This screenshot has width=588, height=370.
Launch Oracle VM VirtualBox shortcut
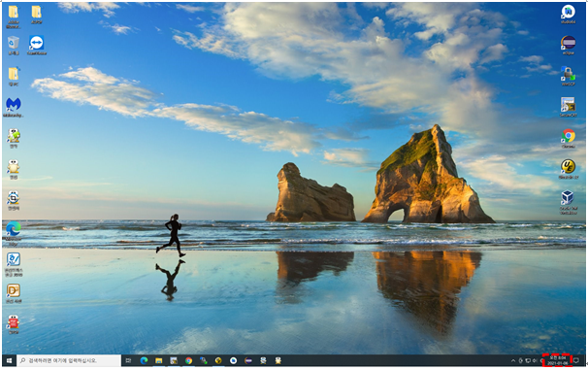(x=569, y=202)
